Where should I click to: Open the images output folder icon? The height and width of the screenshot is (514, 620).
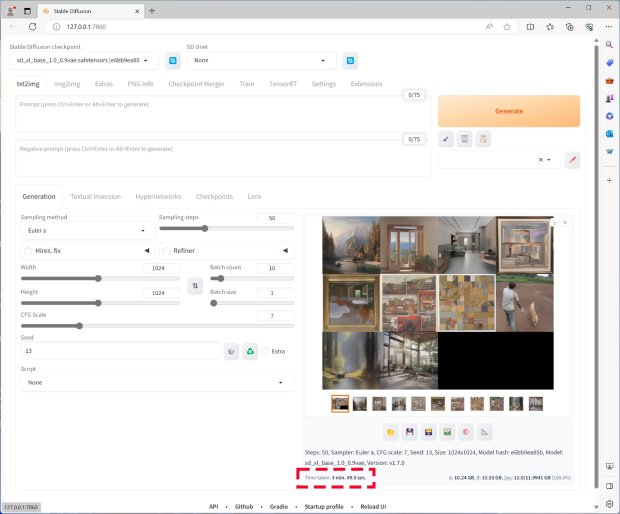pyautogui.click(x=390, y=432)
